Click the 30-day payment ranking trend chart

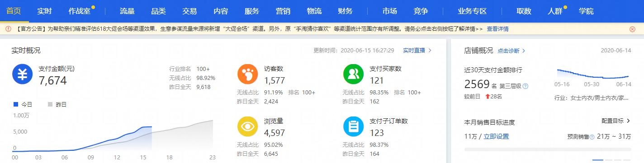[593, 74]
